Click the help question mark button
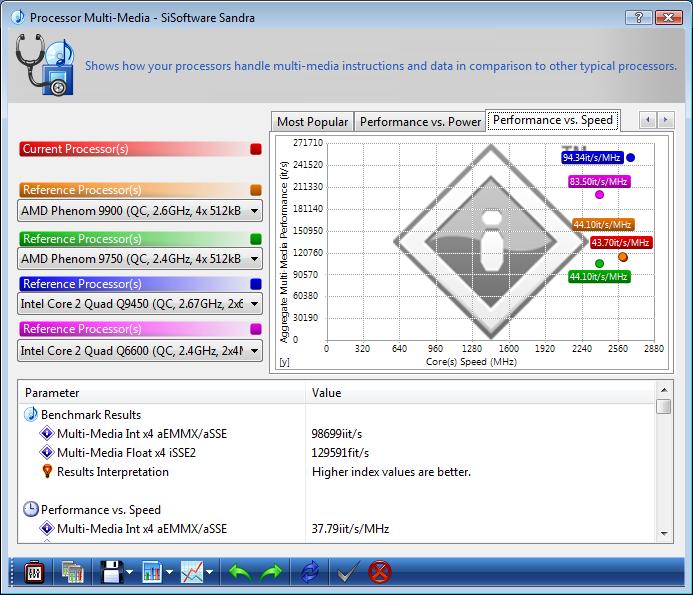 point(633,17)
